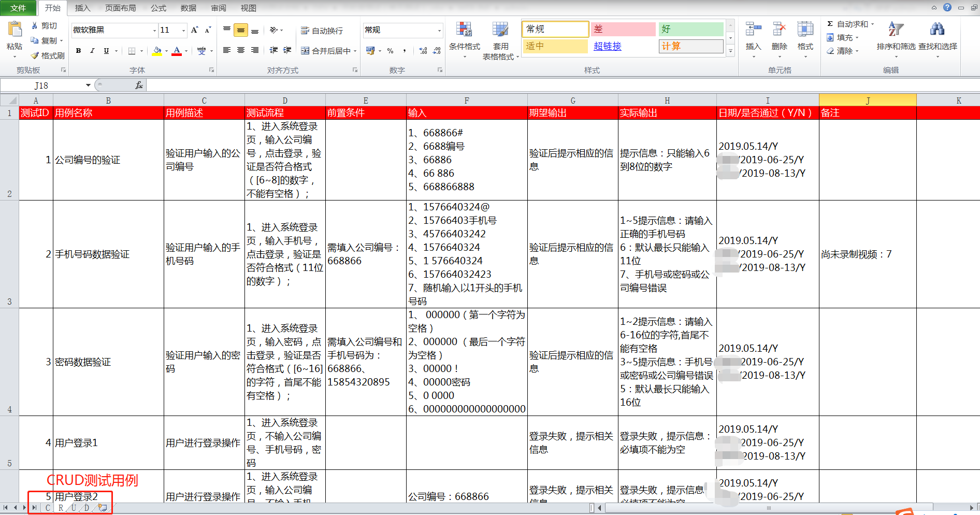Open the font color swatch

[x=177, y=51]
